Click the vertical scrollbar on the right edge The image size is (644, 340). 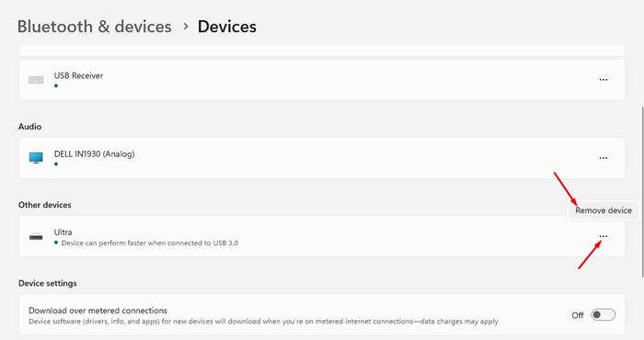coord(641,191)
